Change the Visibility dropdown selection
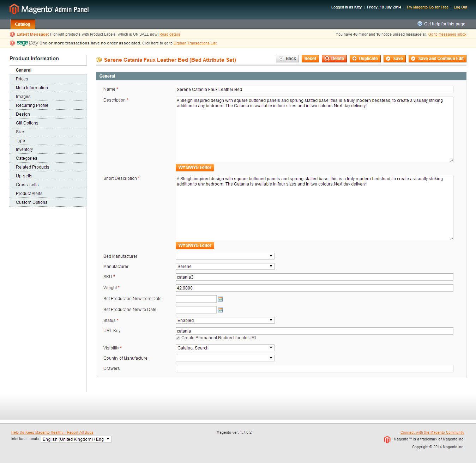This screenshot has height=463, width=476. [x=225, y=348]
